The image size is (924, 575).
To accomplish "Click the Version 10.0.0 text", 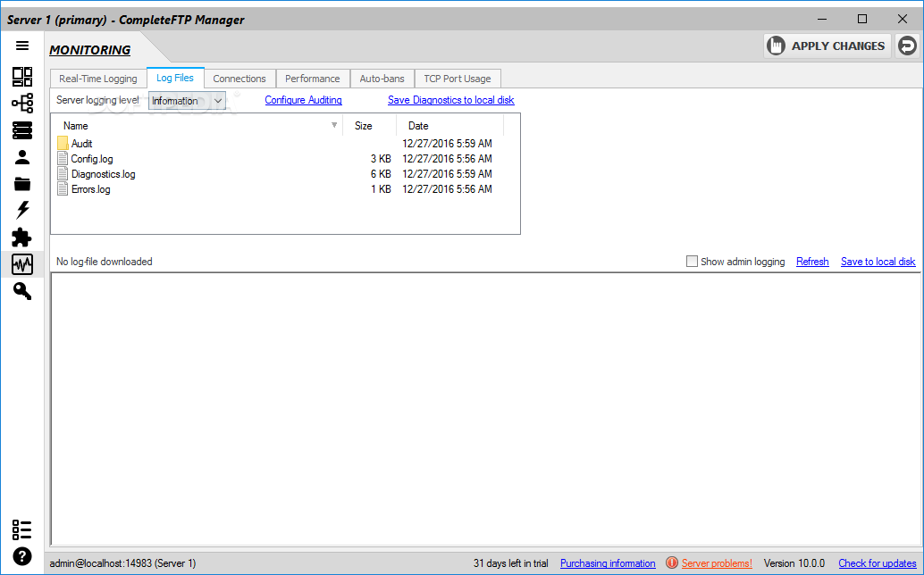I will tap(794, 563).
